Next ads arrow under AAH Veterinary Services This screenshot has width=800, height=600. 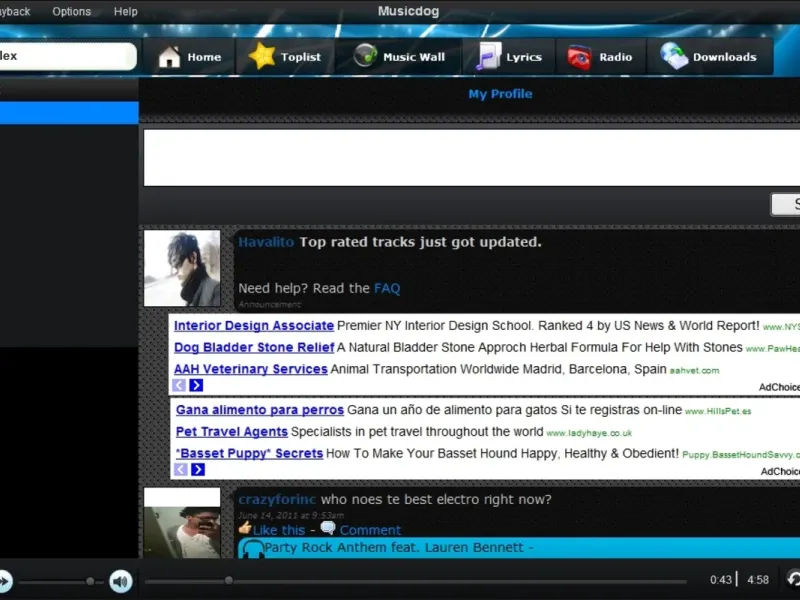point(196,385)
